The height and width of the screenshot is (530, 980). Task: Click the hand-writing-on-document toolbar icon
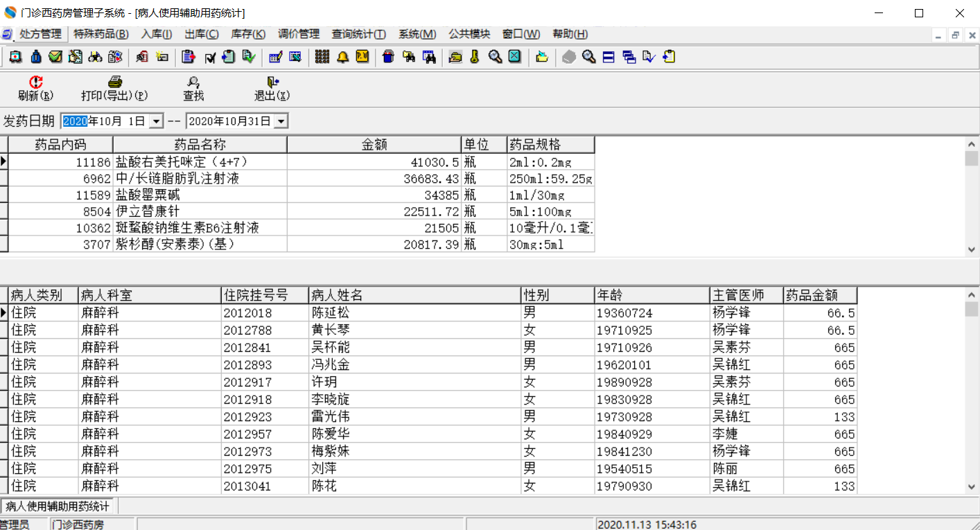coord(76,57)
